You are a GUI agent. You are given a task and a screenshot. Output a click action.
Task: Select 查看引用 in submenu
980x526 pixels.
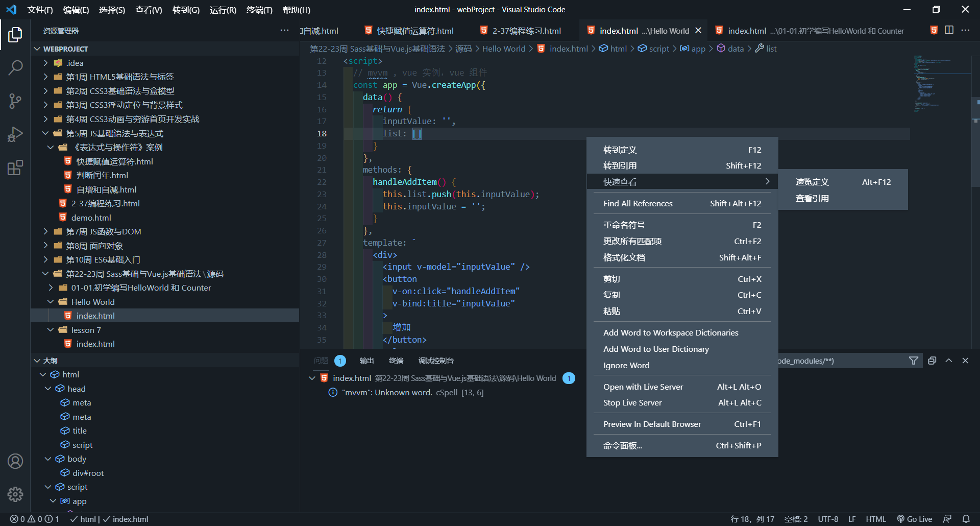[x=843, y=198]
